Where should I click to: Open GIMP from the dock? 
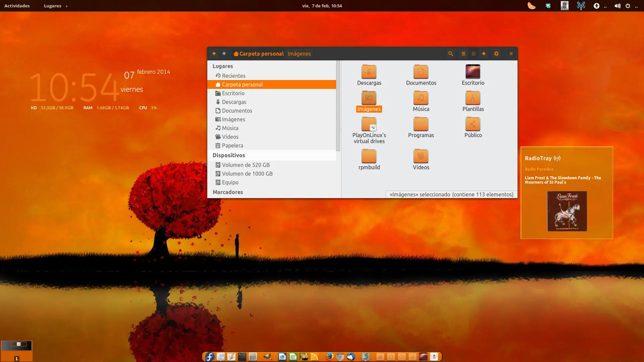[x=267, y=357]
